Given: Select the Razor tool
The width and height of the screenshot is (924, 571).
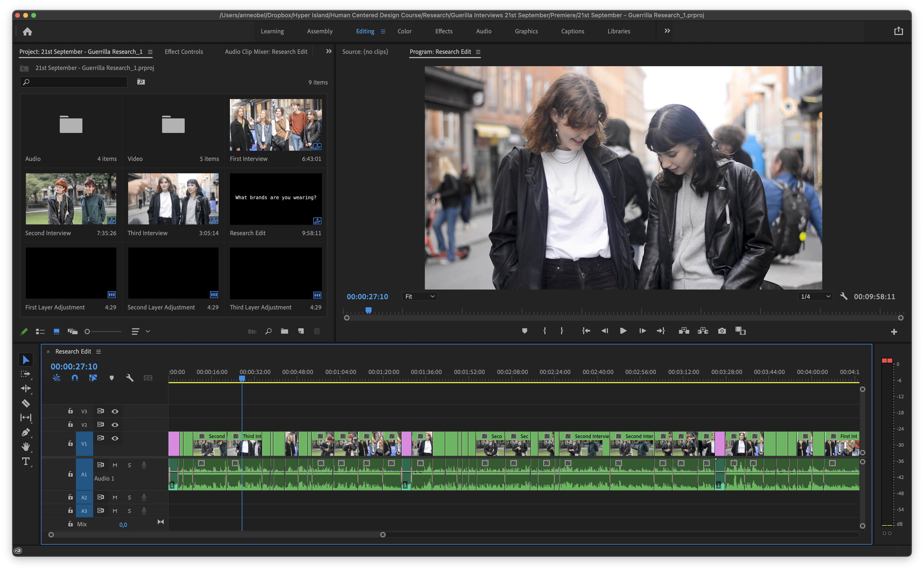Looking at the screenshot, I should [25, 403].
